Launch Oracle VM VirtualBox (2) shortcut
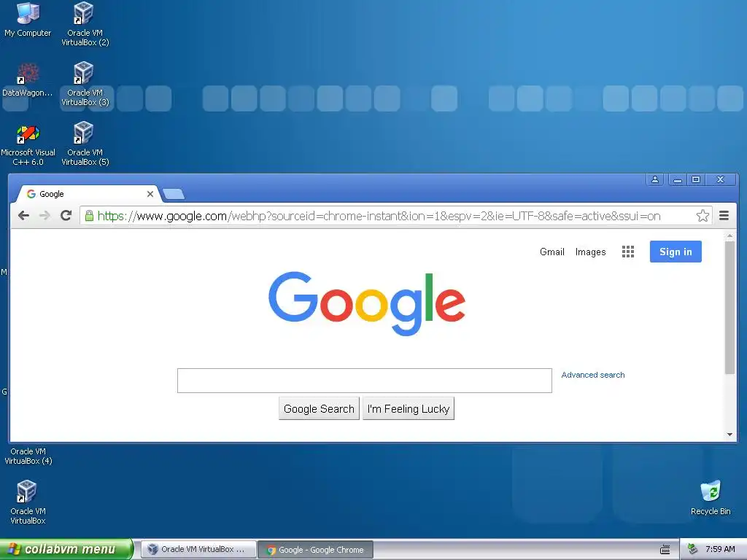Screen dimensions: 747x560 (x=85, y=24)
